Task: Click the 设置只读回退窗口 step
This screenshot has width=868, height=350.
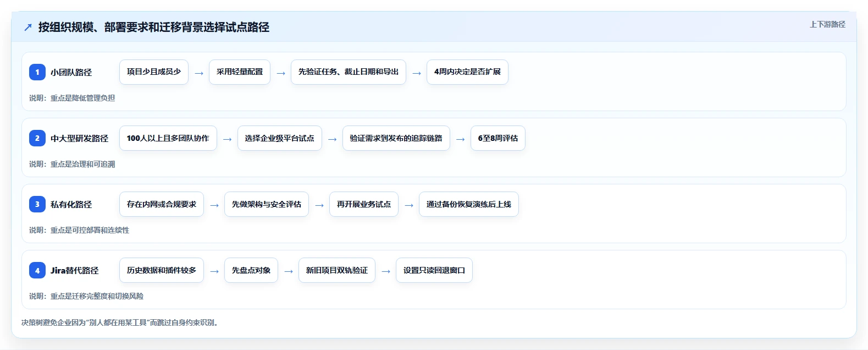Action: (434, 270)
